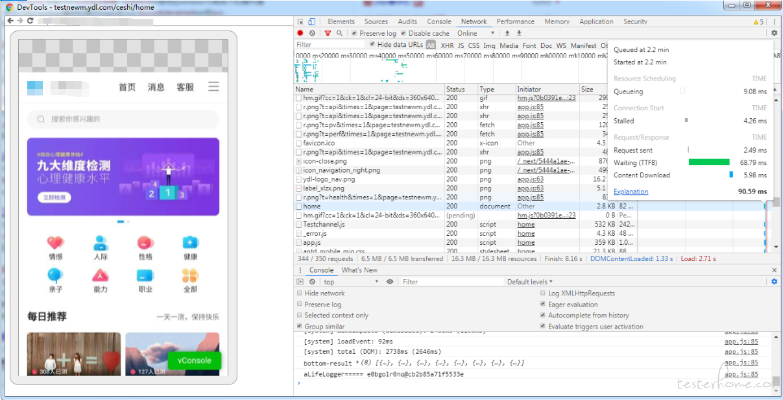
Task: Click 首页 in the page navigation
Action: [x=127, y=87]
